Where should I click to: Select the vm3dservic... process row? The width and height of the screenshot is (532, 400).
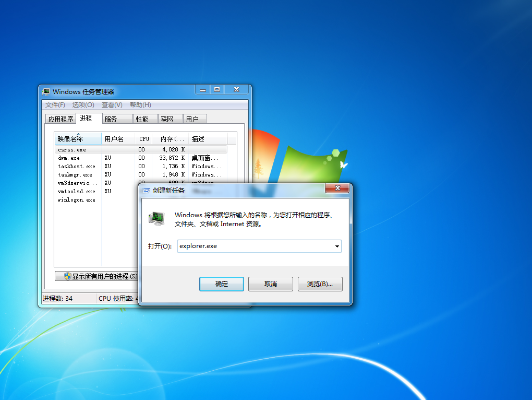(x=96, y=183)
